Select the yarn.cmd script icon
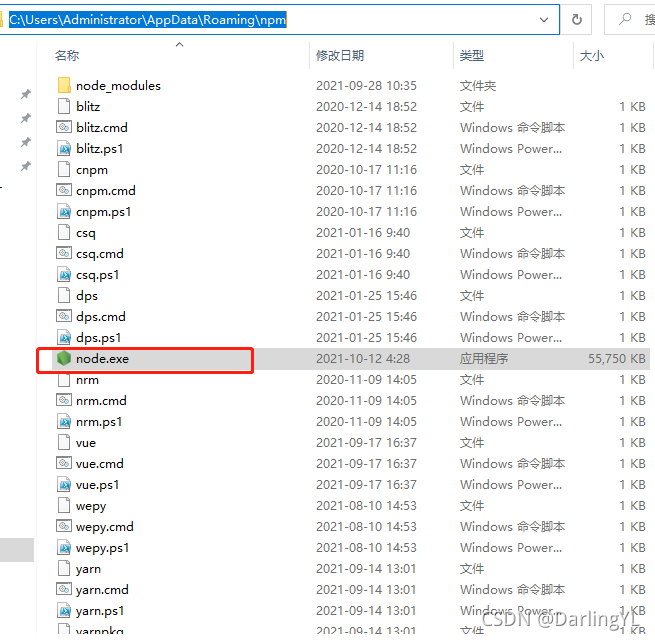 click(x=64, y=589)
